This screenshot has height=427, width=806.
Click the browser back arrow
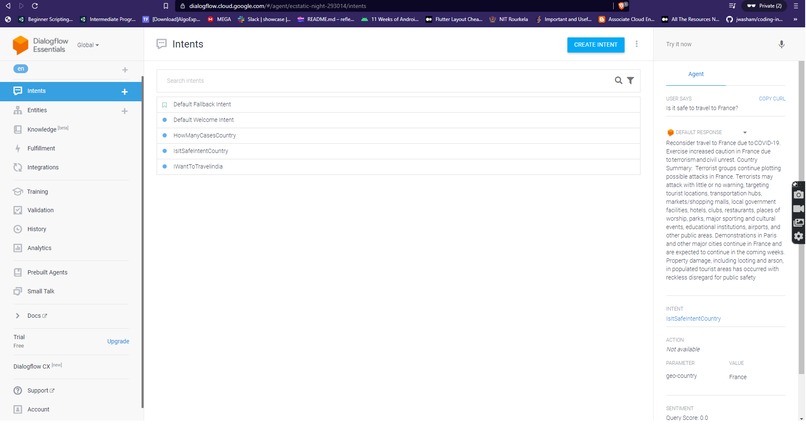[8, 6]
